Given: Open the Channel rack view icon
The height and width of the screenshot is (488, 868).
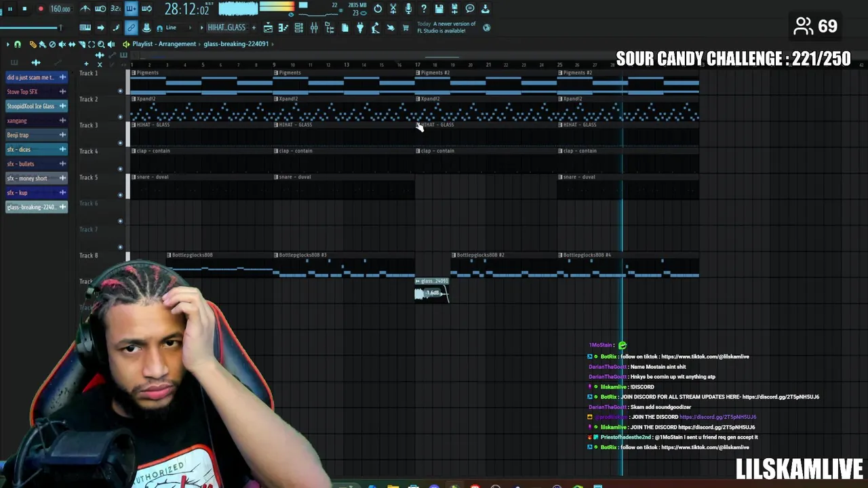Looking at the screenshot, I should click(x=298, y=28).
